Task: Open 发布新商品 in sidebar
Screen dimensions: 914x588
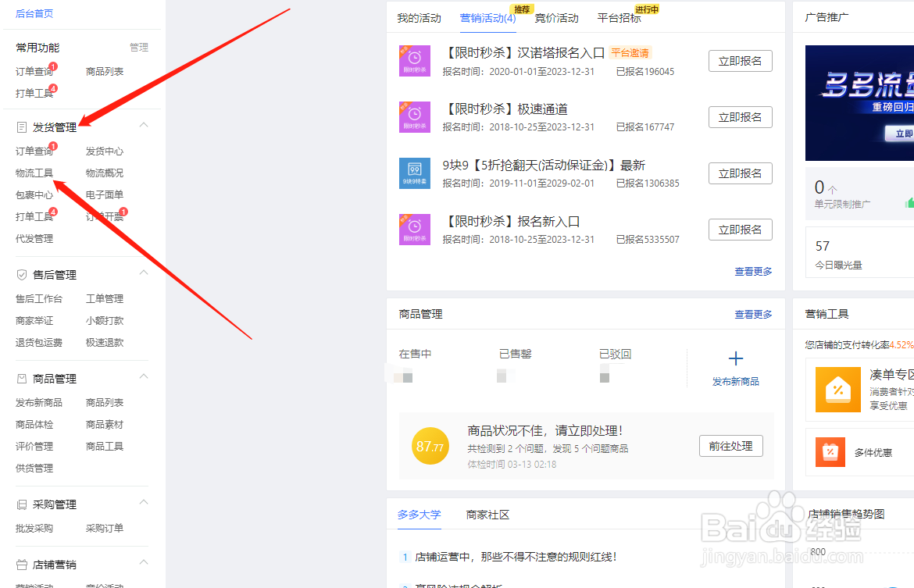Action: (39, 403)
